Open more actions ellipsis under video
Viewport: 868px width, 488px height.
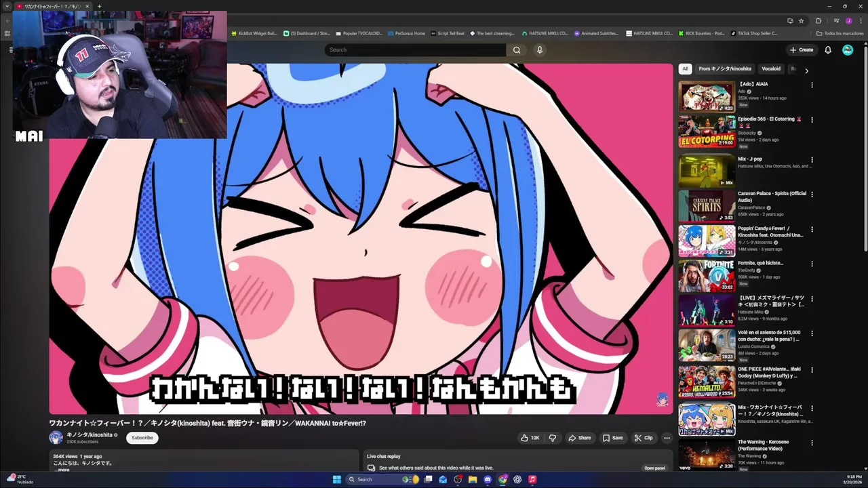coord(667,438)
